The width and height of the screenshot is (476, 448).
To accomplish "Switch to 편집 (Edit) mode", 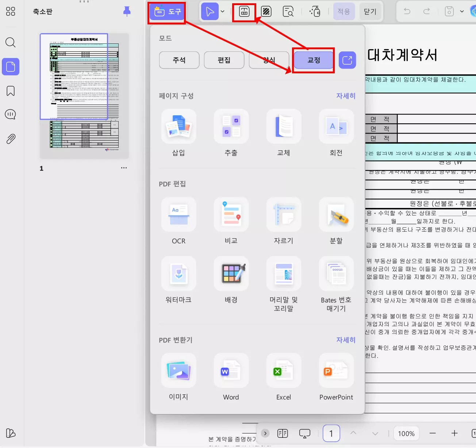I will click(x=224, y=60).
